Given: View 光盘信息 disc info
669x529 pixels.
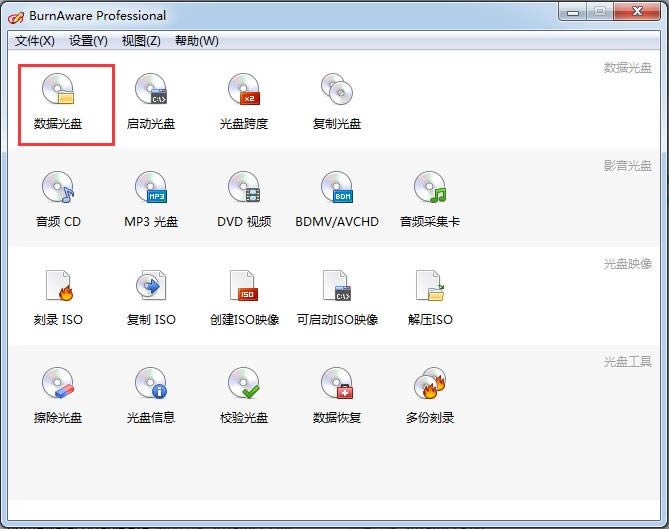Looking at the screenshot, I should coord(151,396).
